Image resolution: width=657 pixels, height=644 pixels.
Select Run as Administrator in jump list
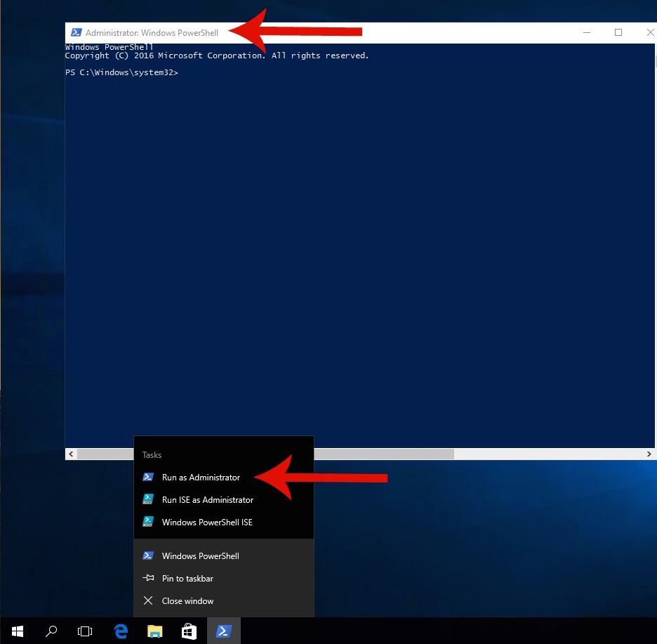201,478
